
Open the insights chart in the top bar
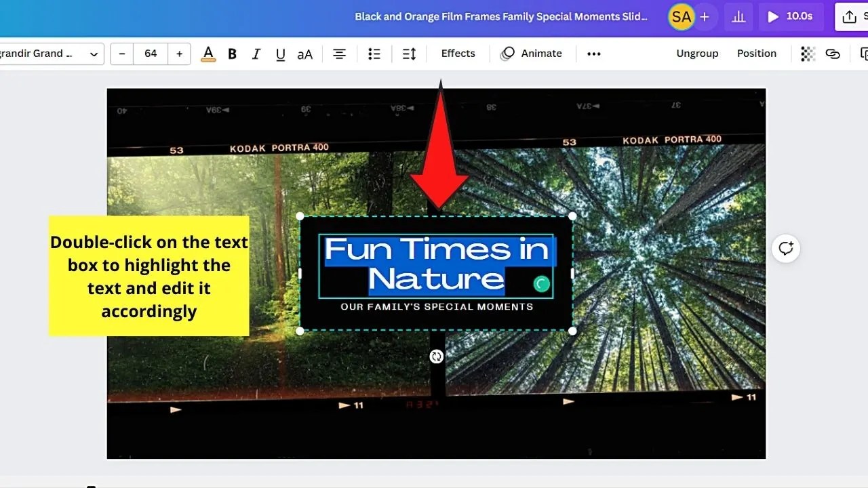pos(738,16)
